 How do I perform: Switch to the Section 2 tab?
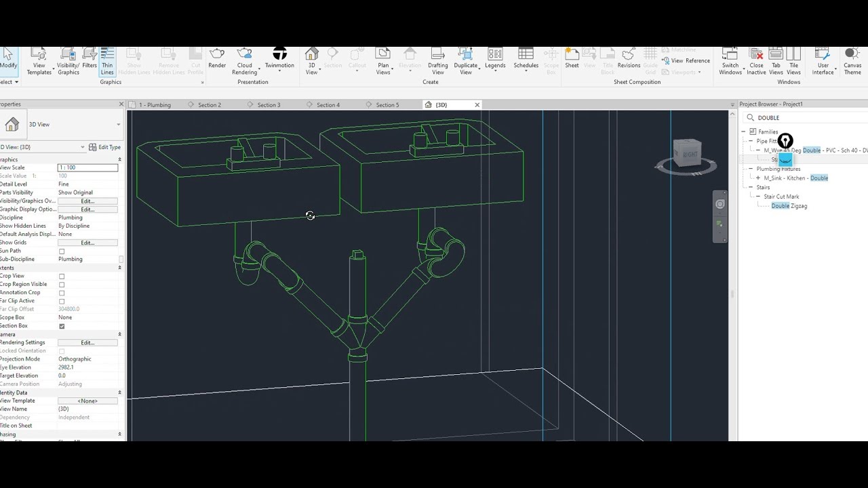click(x=210, y=105)
